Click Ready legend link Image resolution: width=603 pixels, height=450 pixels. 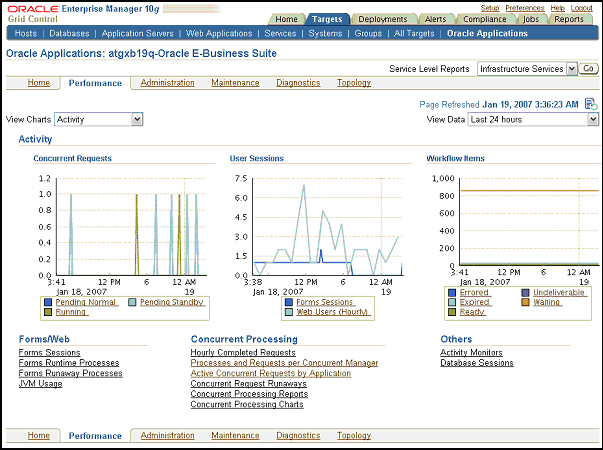pos(471,312)
